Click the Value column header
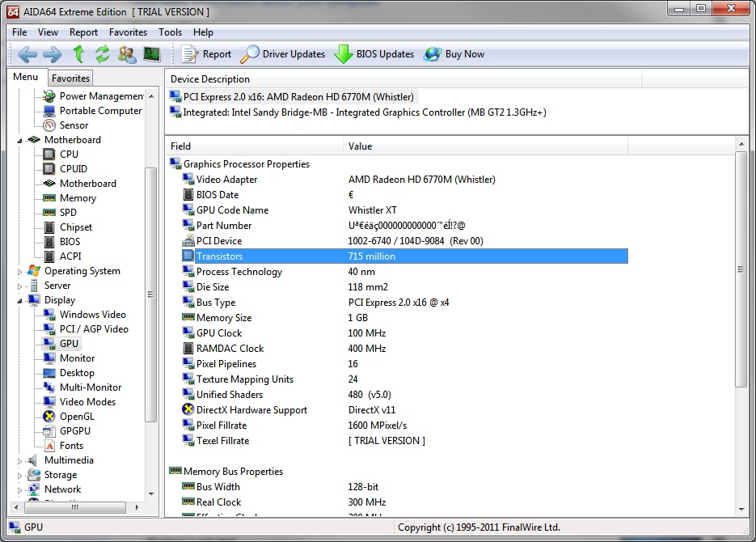This screenshot has width=756, height=542. (486, 146)
